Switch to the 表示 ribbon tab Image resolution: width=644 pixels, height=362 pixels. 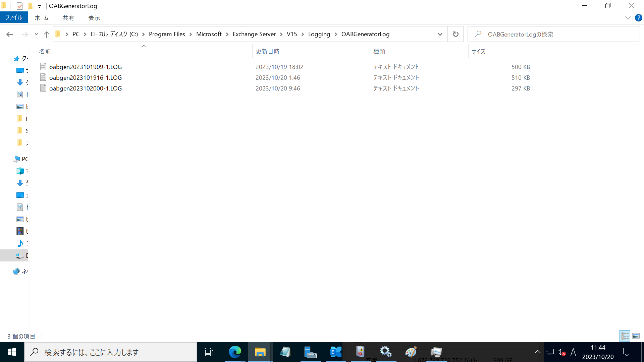click(94, 18)
